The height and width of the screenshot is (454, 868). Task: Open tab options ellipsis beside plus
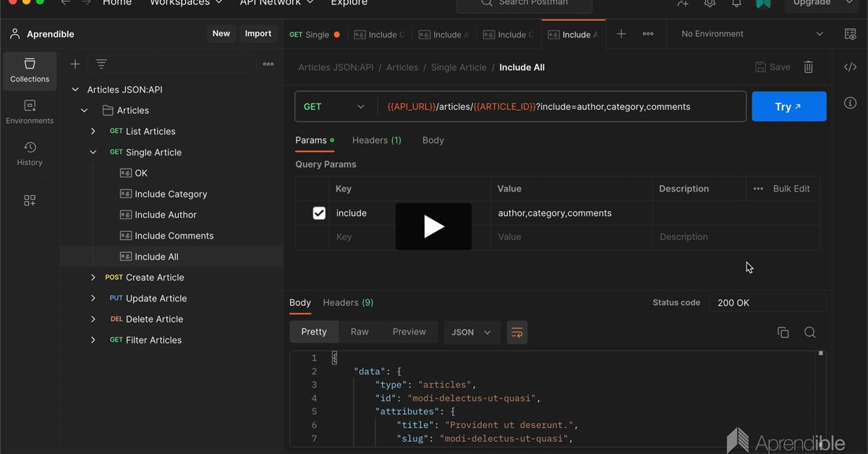click(648, 34)
